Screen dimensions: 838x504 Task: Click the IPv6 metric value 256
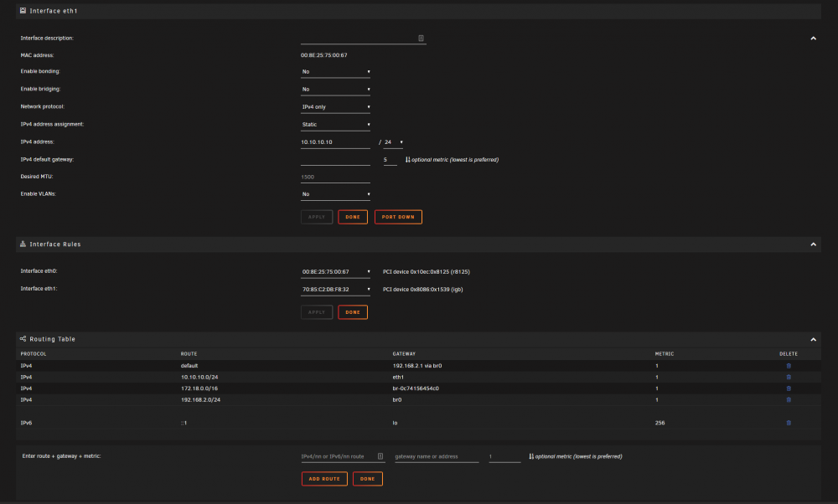click(660, 423)
